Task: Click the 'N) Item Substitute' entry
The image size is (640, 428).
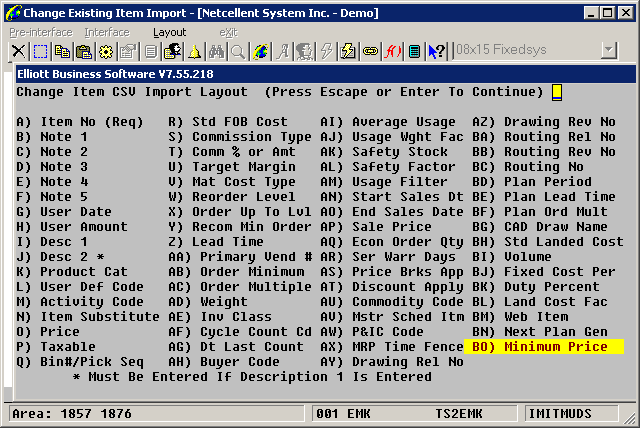Action: [88, 317]
